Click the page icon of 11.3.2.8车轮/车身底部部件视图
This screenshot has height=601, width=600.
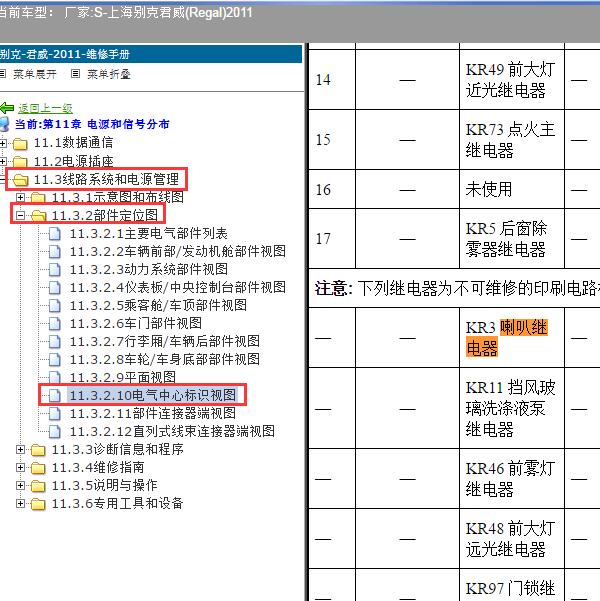pyautogui.click(x=55, y=360)
